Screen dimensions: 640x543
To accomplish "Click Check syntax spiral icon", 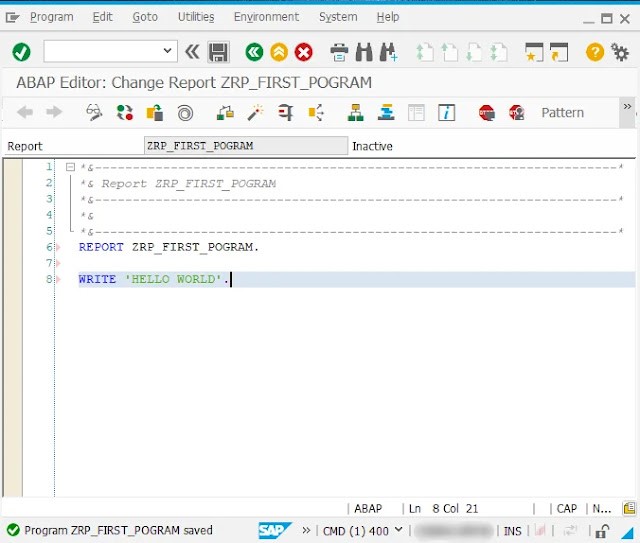I will [185, 113].
